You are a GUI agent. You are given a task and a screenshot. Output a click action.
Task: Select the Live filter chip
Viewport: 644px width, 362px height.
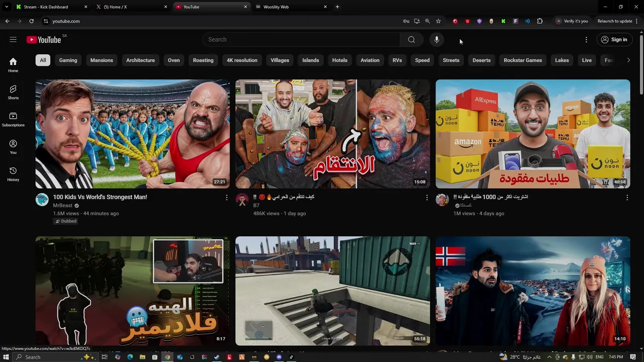pos(587,60)
